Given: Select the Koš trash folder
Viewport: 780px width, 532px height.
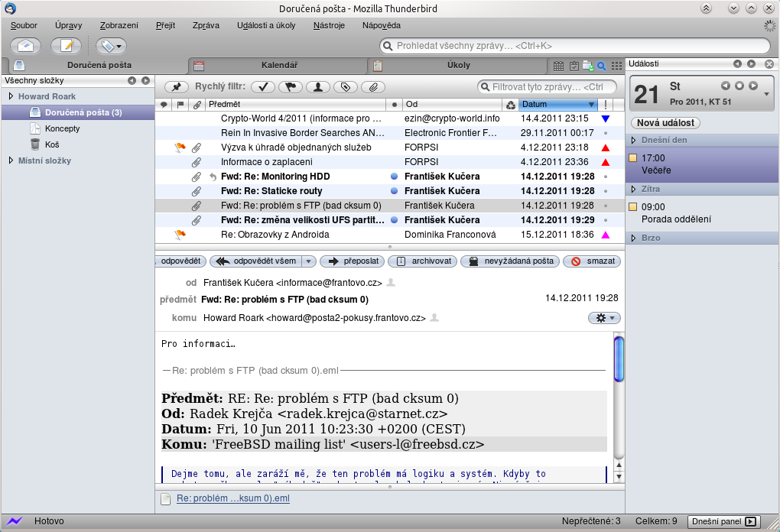Looking at the screenshot, I should pos(51,144).
